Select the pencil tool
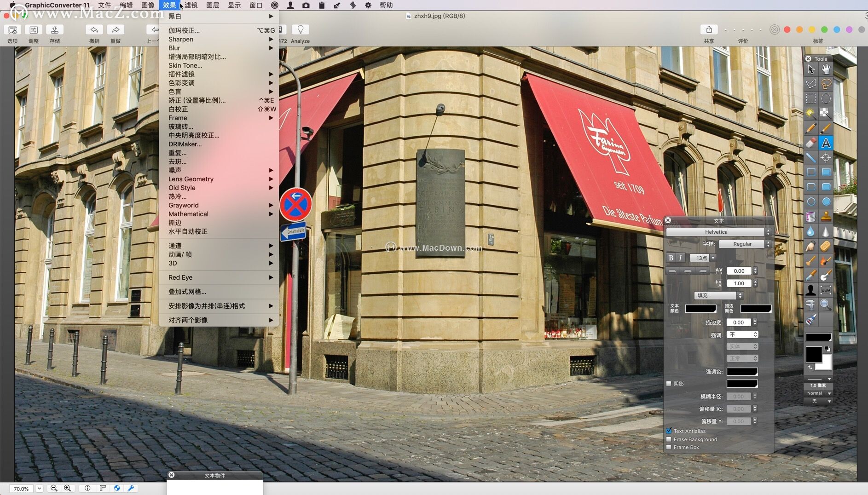 (x=811, y=128)
